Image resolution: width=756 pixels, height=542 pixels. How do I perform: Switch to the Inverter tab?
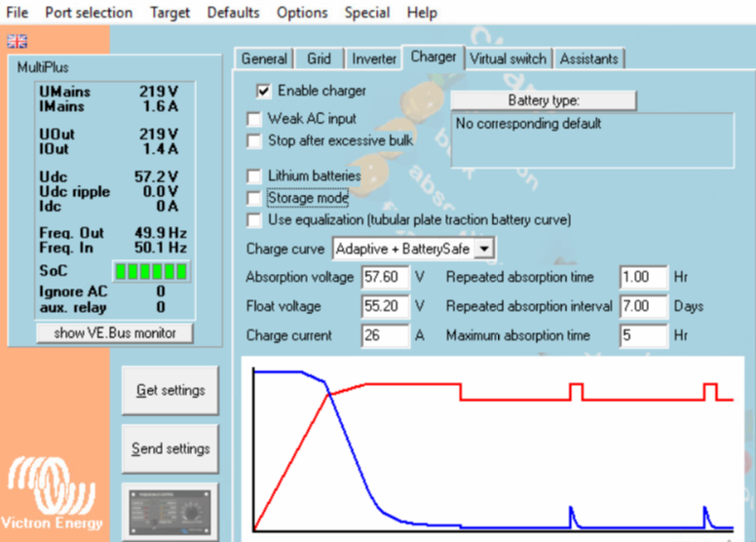pos(374,58)
